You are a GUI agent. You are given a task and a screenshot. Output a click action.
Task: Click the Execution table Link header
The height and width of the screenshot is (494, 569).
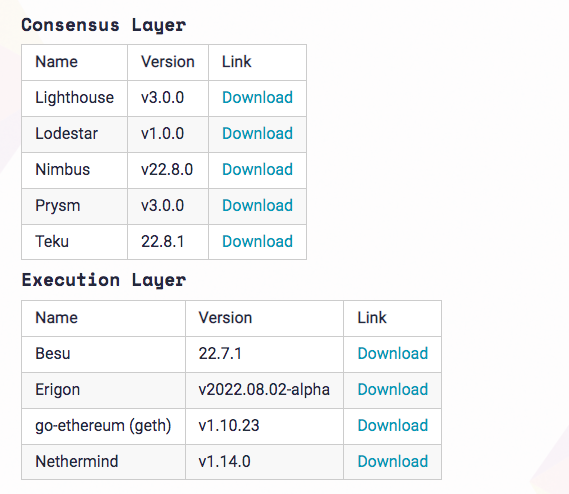point(392,318)
